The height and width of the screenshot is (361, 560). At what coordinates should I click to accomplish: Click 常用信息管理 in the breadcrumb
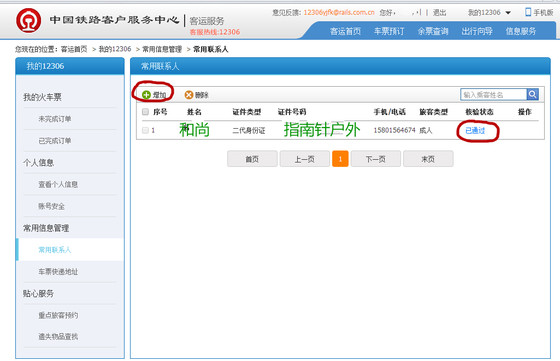coord(162,49)
